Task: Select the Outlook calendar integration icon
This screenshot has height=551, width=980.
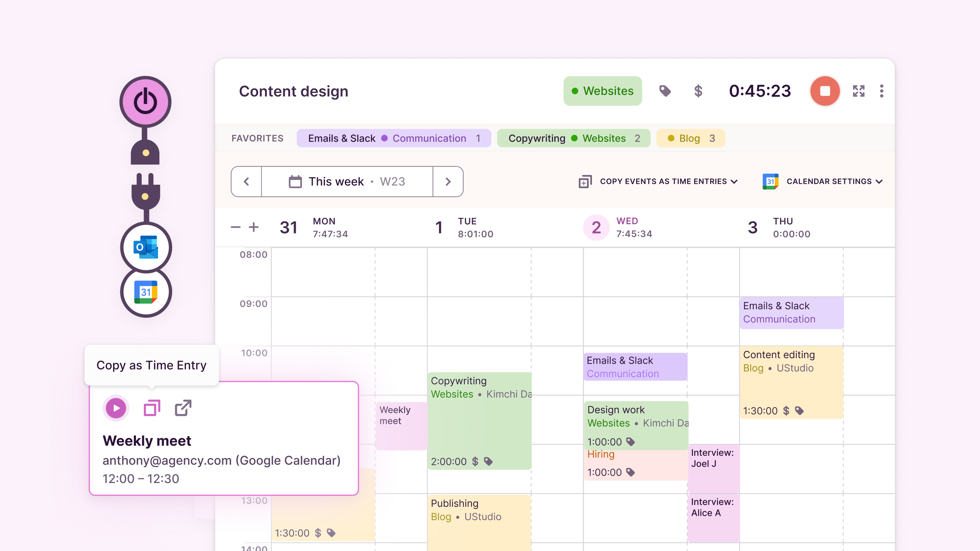Action: click(x=146, y=247)
